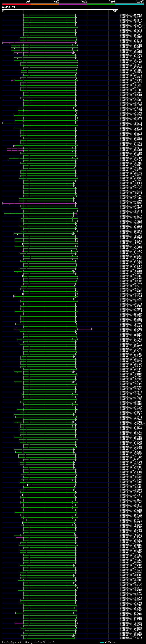Open hit UniRef100_B8A3G8
The height and width of the screenshot is (644, 146).
[x=131, y=316]
